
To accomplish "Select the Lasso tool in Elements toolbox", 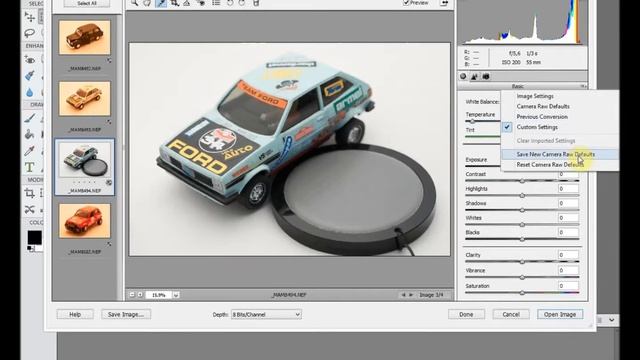I will click(x=30, y=33).
